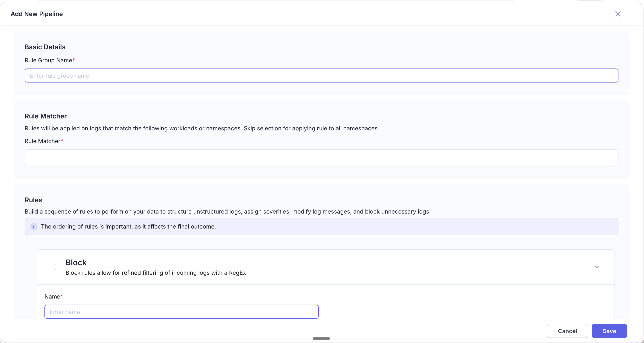
Task: Click the Name label in Block rule
Action: click(x=52, y=297)
